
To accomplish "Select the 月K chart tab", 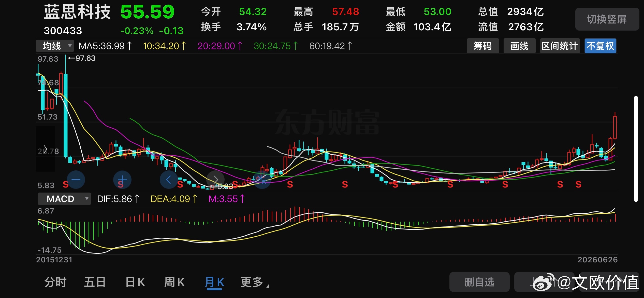I will tap(214, 283).
